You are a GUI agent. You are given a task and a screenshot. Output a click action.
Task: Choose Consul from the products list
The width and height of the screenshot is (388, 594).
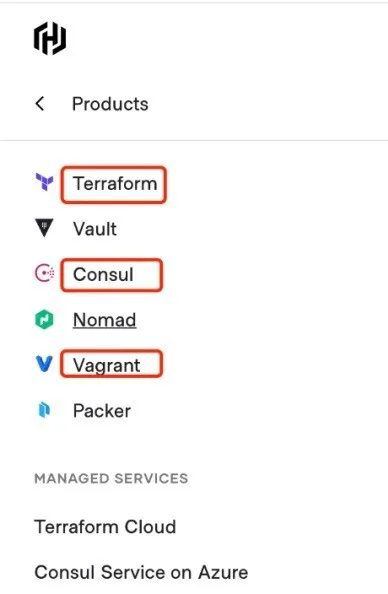[103, 274]
